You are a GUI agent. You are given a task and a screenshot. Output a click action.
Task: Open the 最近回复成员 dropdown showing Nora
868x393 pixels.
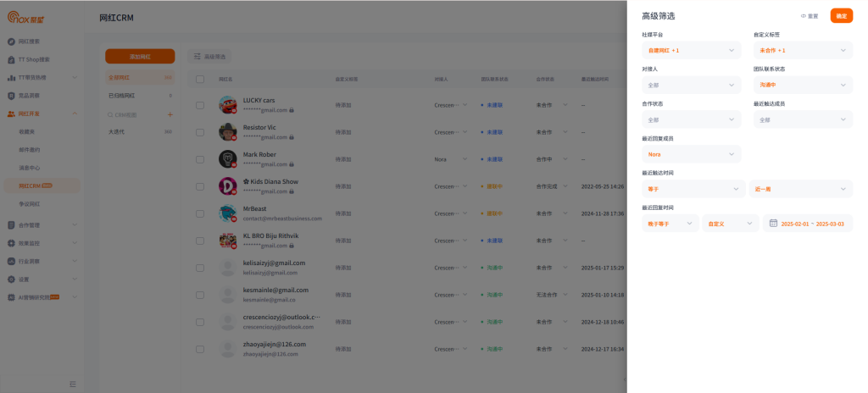(x=691, y=154)
